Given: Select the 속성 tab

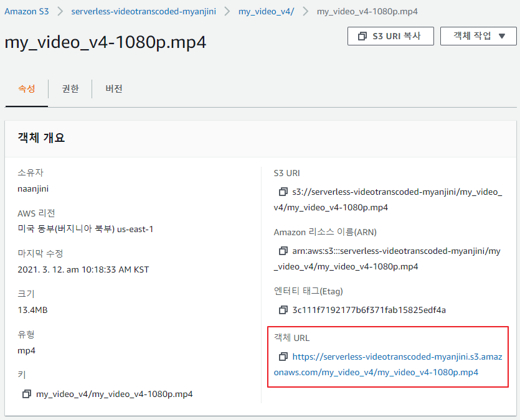Looking at the screenshot, I should [27, 89].
